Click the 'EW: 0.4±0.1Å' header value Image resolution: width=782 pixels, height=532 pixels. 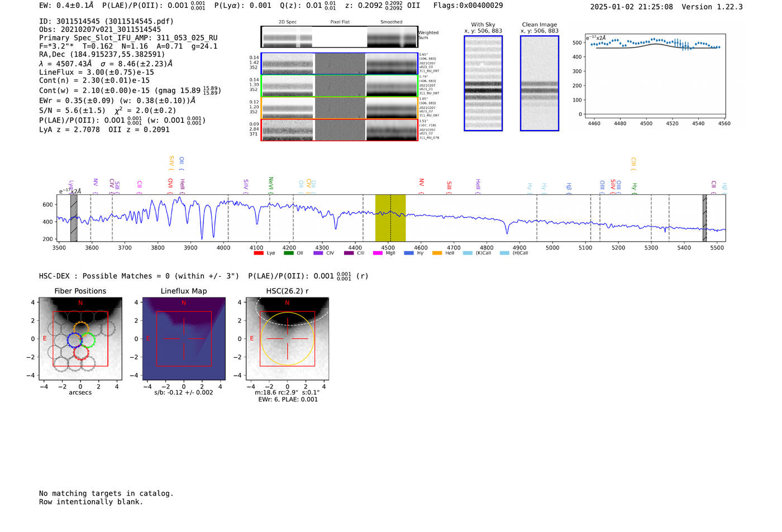(x=66, y=5)
